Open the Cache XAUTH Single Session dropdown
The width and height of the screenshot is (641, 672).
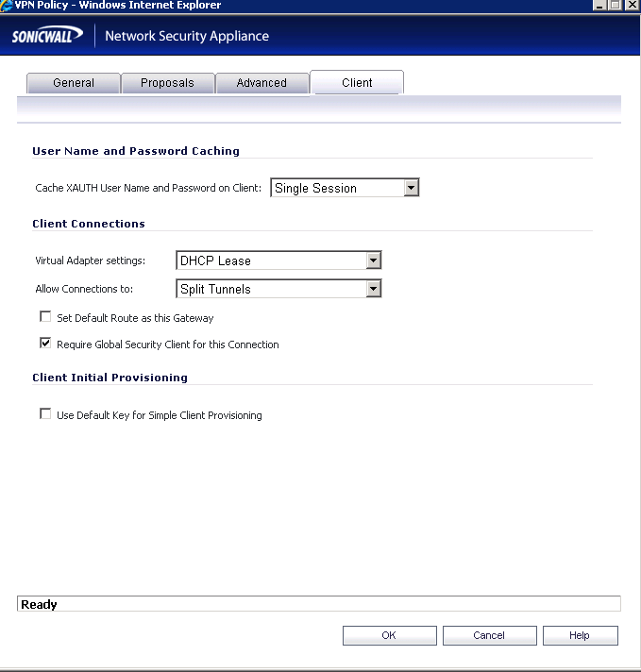click(x=345, y=188)
